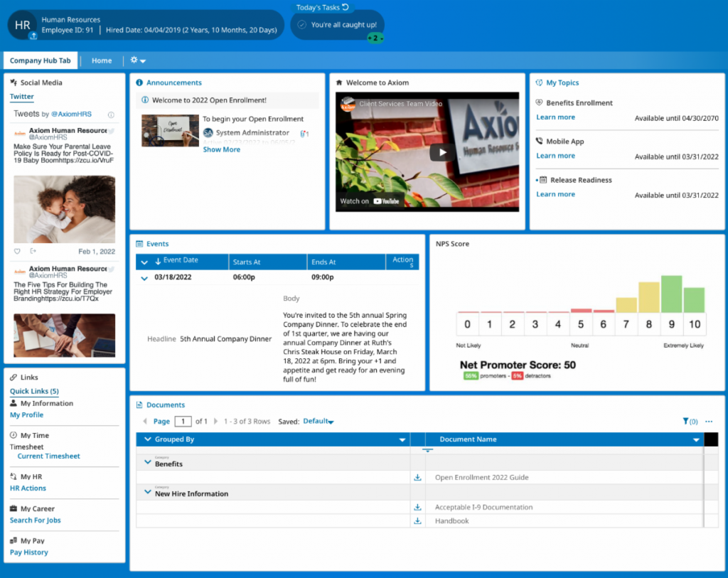The image size is (728, 578).
Task: Download the Handbook document
Action: coord(418,520)
